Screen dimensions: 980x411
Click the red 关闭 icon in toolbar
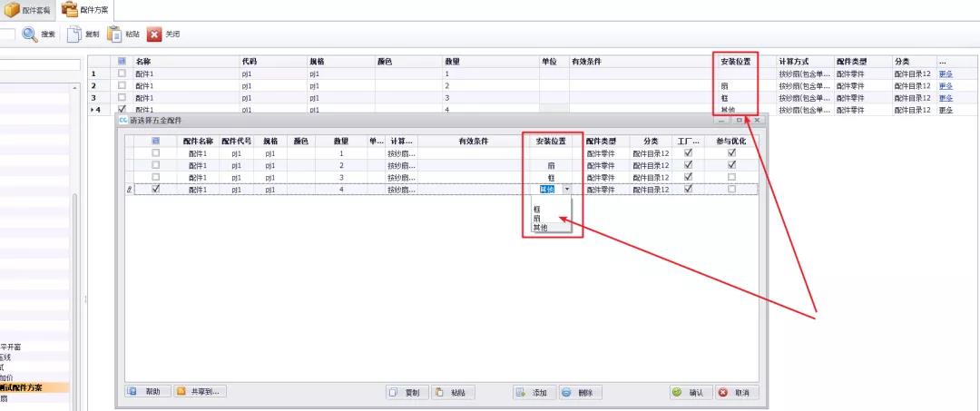154,34
